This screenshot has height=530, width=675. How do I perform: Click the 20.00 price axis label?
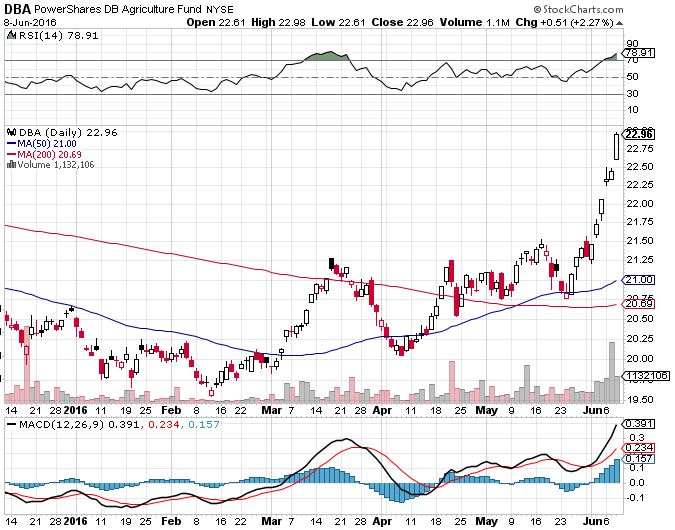(640, 358)
